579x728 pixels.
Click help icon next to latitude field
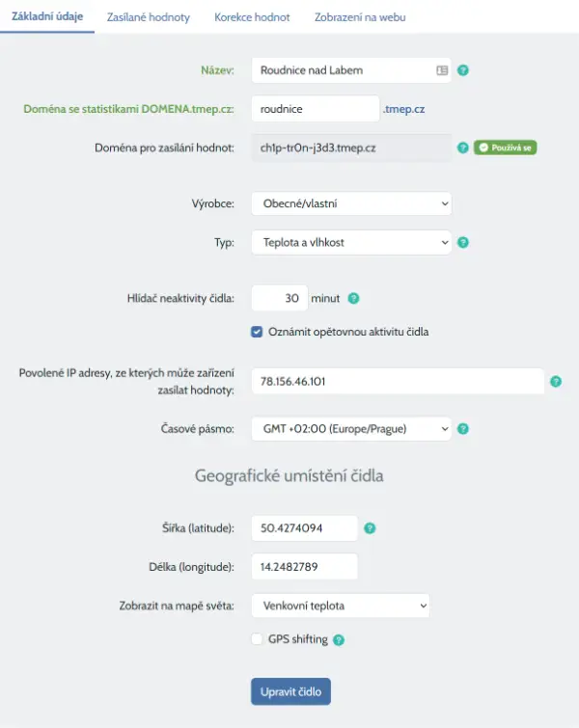[x=370, y=528]
